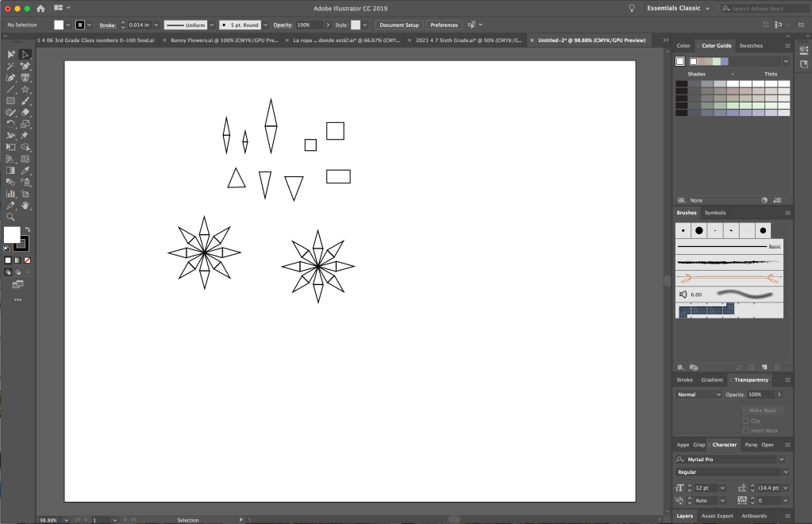Switch to the Swatches panel tab
Image resolution: width=812 pixels, height=524 pixels.
click(x=751, y=46)
